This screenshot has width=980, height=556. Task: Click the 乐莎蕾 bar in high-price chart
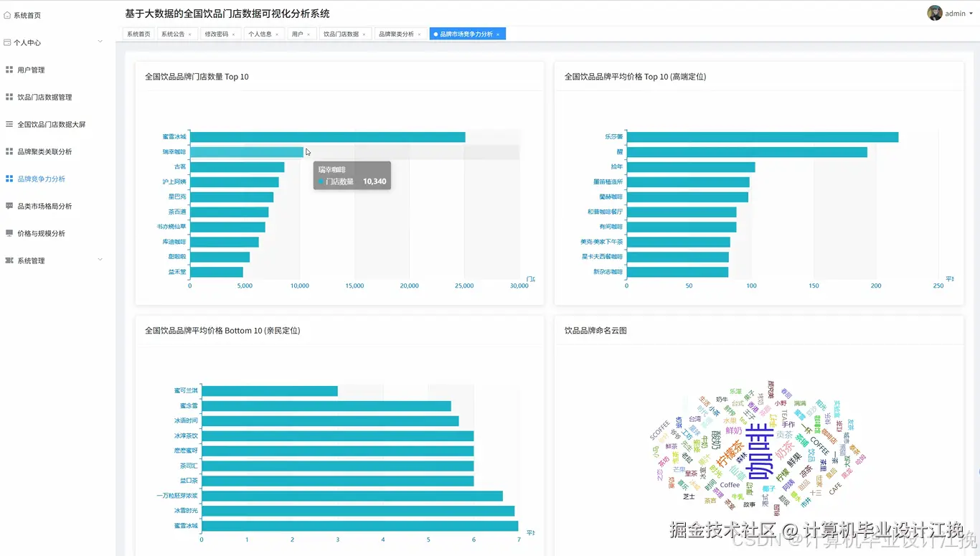click(763, 137)
